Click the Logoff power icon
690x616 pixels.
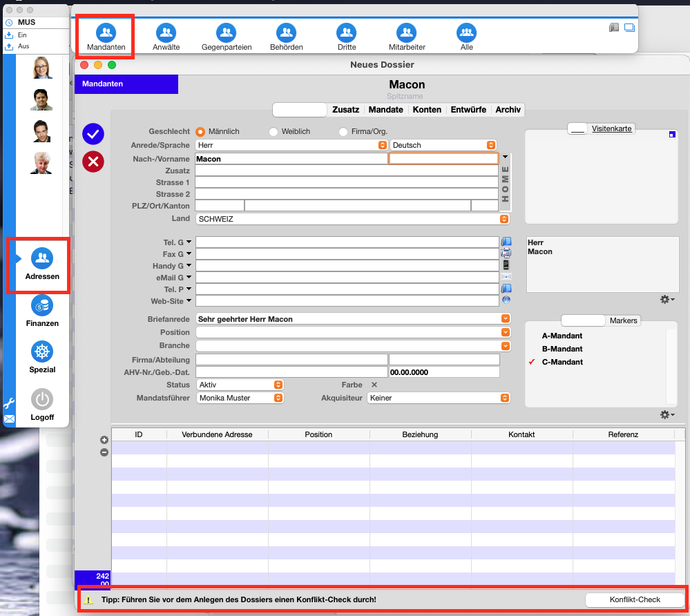coord(42,399)
